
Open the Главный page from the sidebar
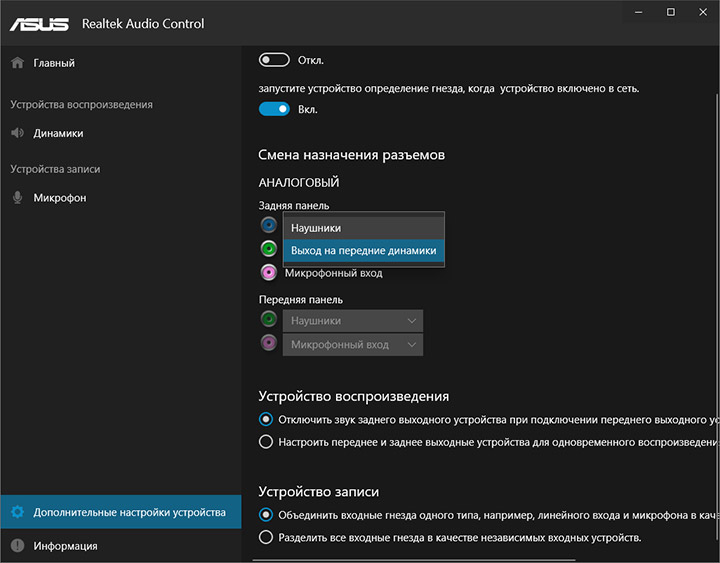54,63
